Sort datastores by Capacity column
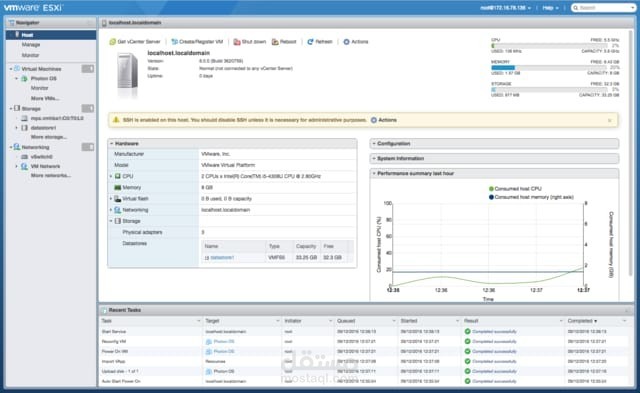Screen dimensions: 640x393 pyautogui.click(x=306, y=246)
